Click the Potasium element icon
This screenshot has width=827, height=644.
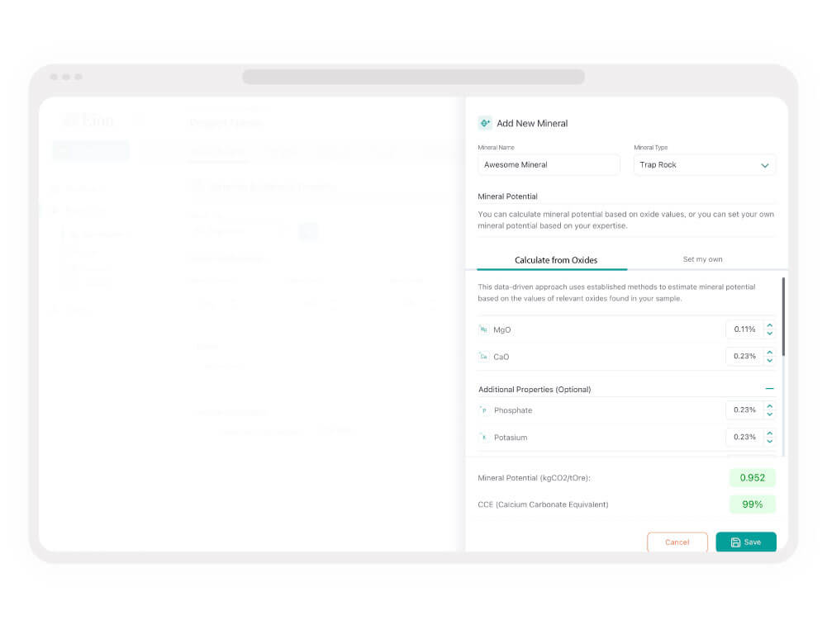pos(483,437)
